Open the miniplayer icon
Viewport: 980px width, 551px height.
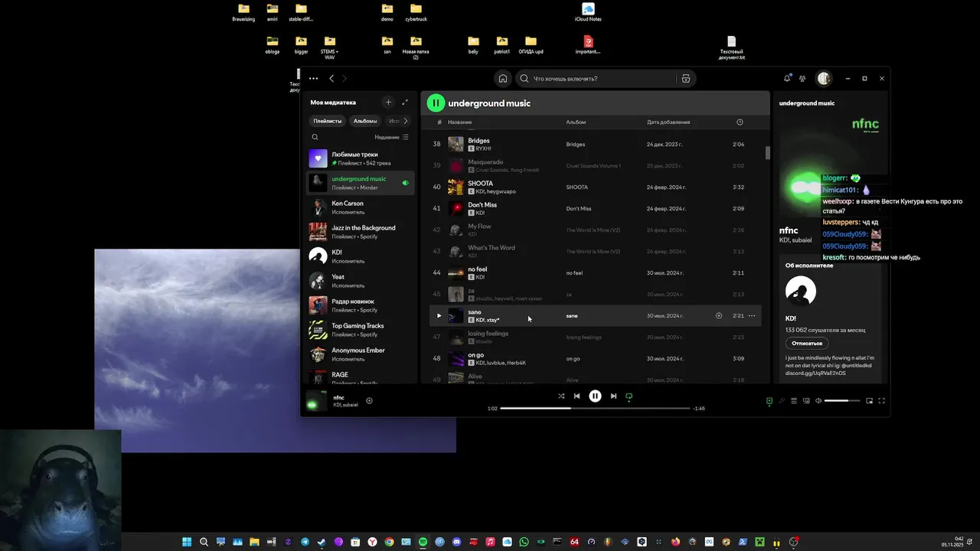point(869,401)
